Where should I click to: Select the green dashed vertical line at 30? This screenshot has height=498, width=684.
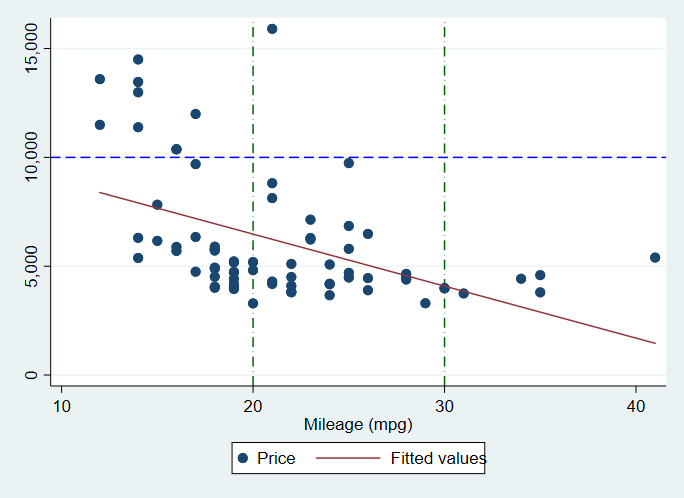point(444,110)
